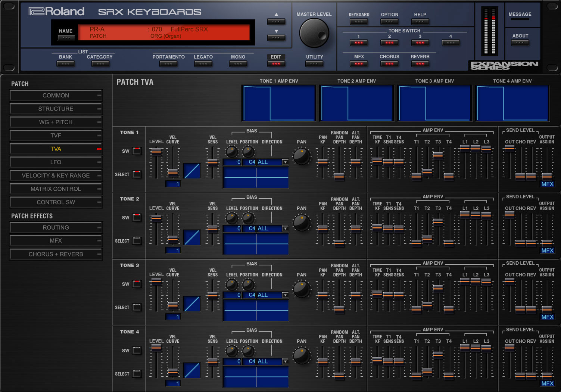Image resolution: width=561 pixels, height=392 pixels.
Task: Open Tone 1 output assign MFX selector
Action: (548, 184)
